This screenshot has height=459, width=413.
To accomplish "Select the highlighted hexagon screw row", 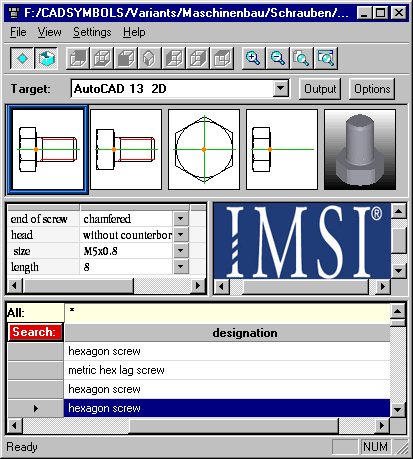I will click(x=227, y=408).
